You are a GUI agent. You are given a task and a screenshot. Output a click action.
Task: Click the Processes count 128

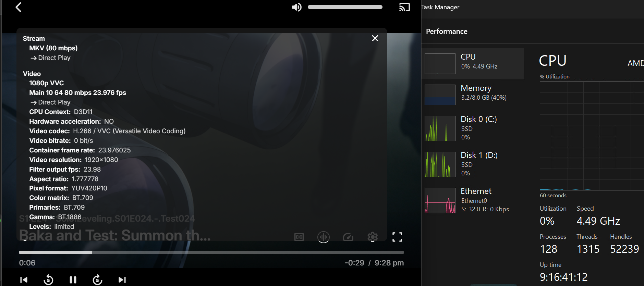click(549, 249)
